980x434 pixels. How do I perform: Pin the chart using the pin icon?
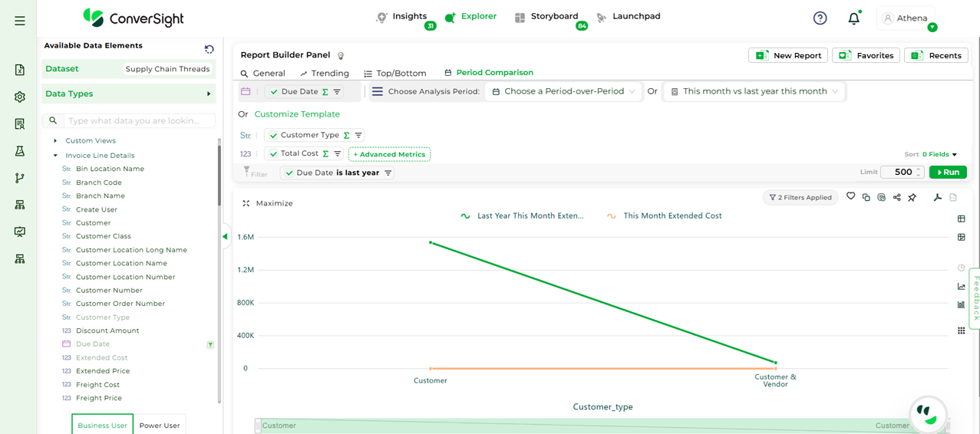(912, 198)
